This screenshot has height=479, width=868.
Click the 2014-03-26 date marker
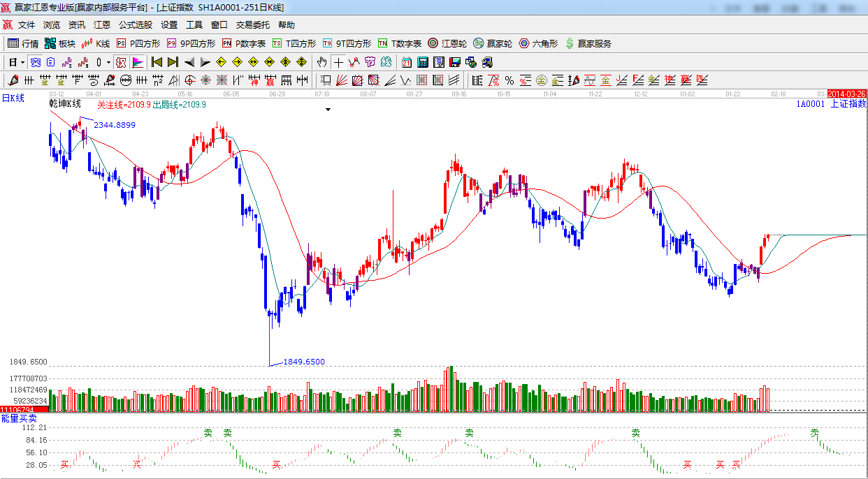[846, 94]
